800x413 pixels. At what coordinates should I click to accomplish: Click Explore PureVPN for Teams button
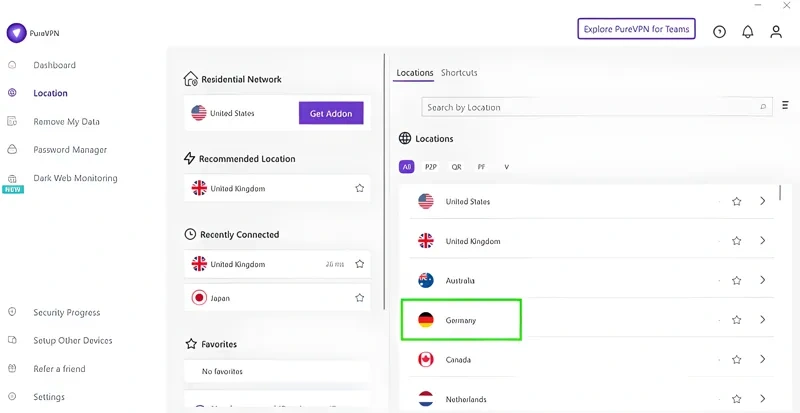tap(636, 29)
